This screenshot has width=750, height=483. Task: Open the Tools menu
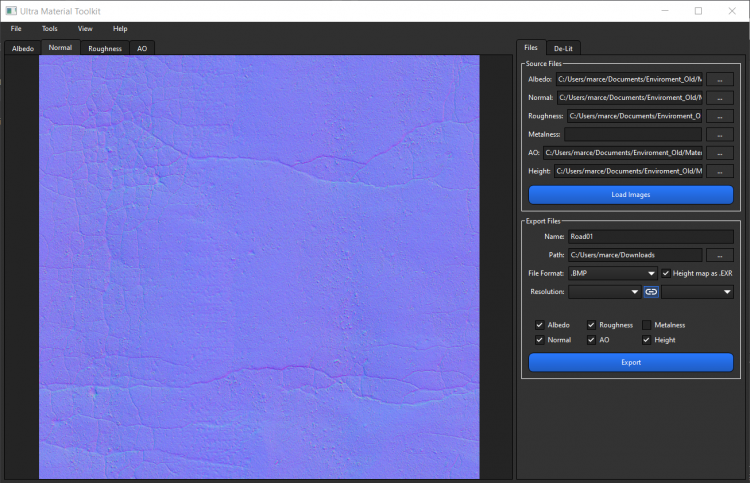click(x=50, y=29)
